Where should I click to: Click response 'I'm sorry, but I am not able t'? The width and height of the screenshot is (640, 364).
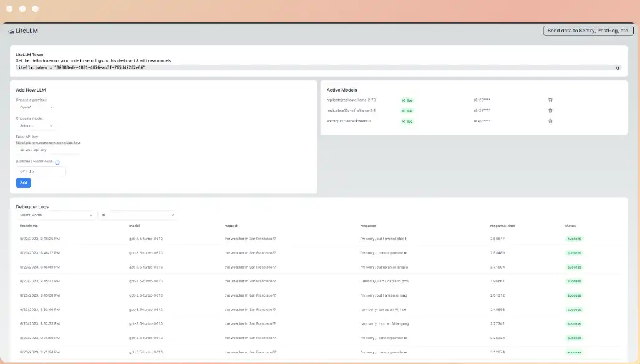tap(383, 239)
